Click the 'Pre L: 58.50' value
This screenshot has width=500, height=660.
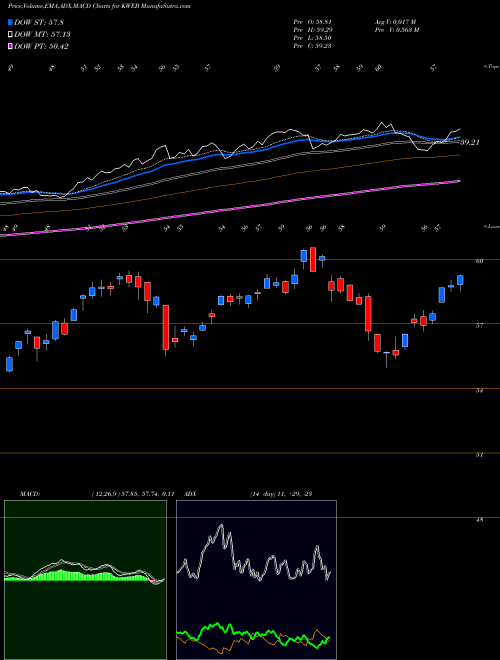click(x=313, y=38)
